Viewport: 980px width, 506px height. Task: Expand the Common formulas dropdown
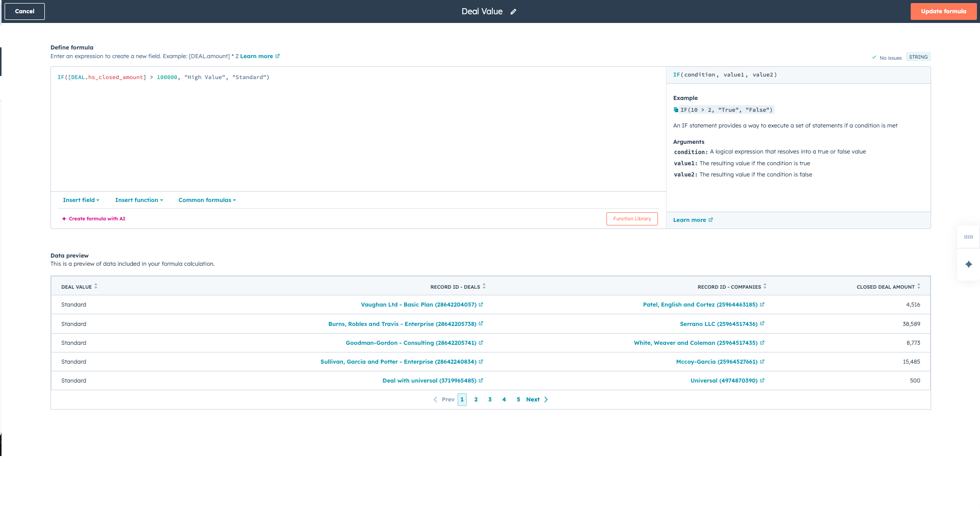pyautogui.click(x=207, y=200)
